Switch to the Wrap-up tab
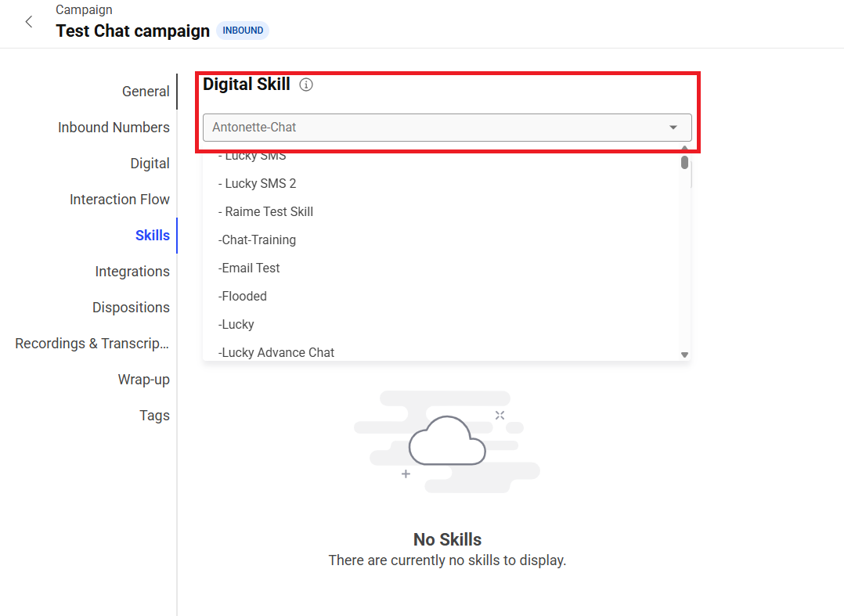The height and width of the screenshot is (616, 844). click(x=144, y=380)
